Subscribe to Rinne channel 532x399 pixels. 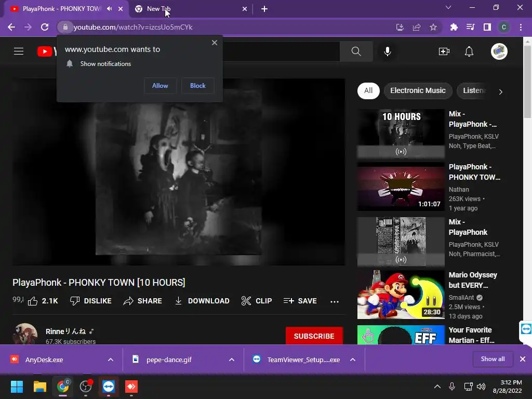[x=314, y=336]
